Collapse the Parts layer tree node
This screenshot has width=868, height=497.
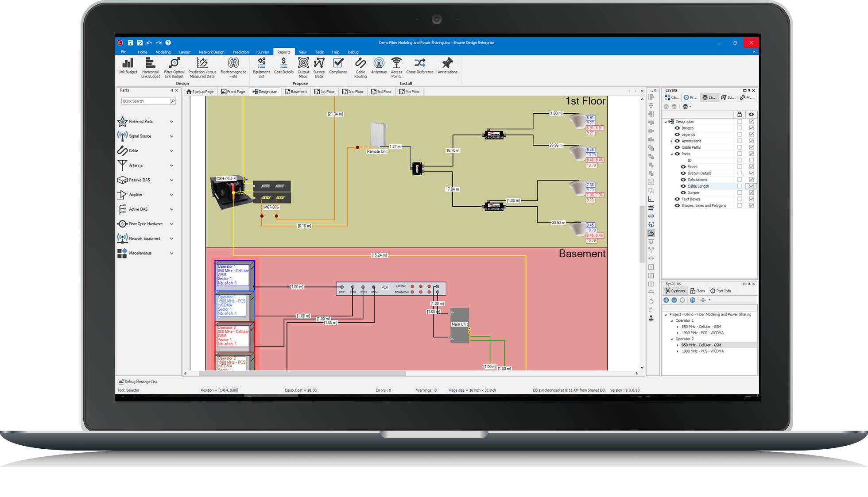point(671,154)
